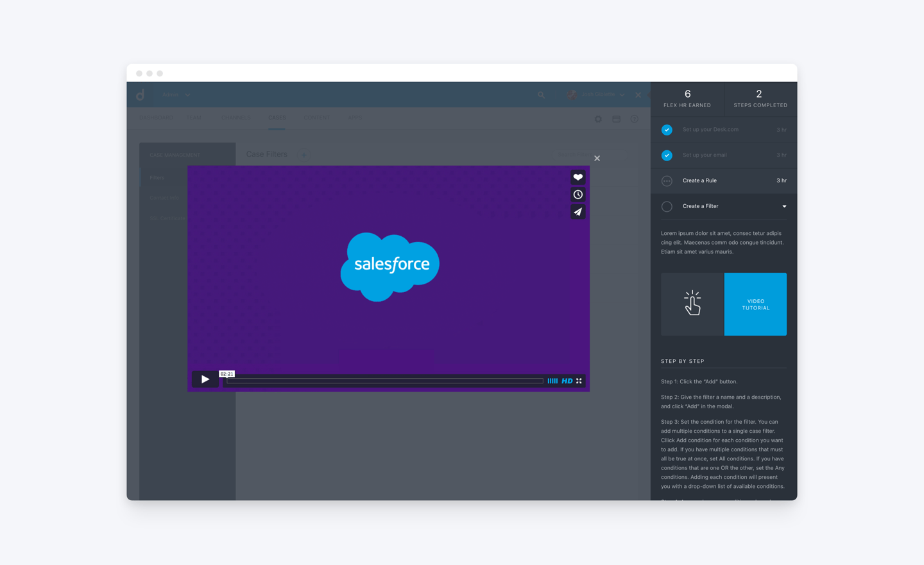Collapse the Create a Filter step arrow

pyautogui.click(x=784, y=207)
